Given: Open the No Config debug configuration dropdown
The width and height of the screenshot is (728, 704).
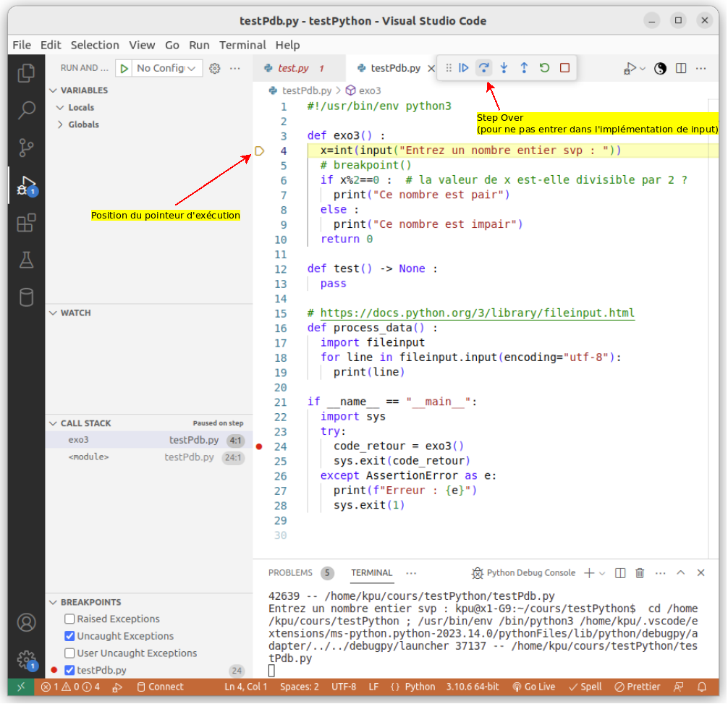Looking at the screenshot, I should [x=166, y=69].
